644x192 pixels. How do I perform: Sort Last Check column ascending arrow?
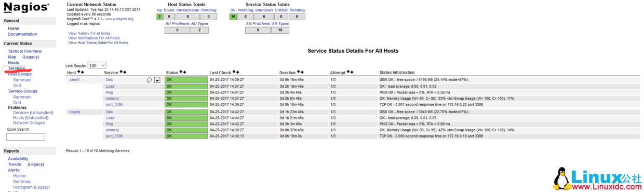coord(234,72)
